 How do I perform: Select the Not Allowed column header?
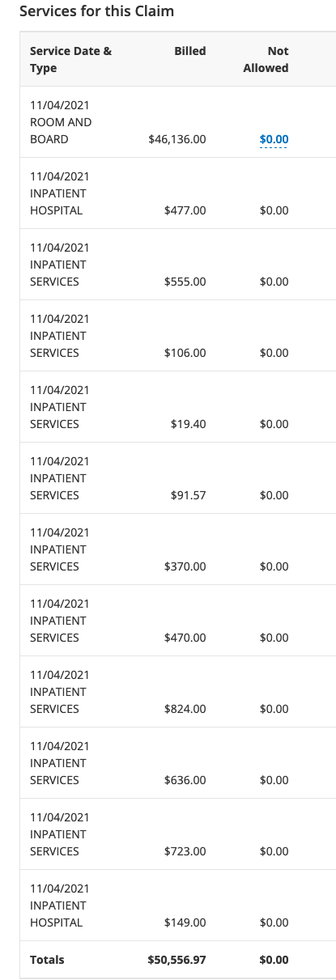266,59
